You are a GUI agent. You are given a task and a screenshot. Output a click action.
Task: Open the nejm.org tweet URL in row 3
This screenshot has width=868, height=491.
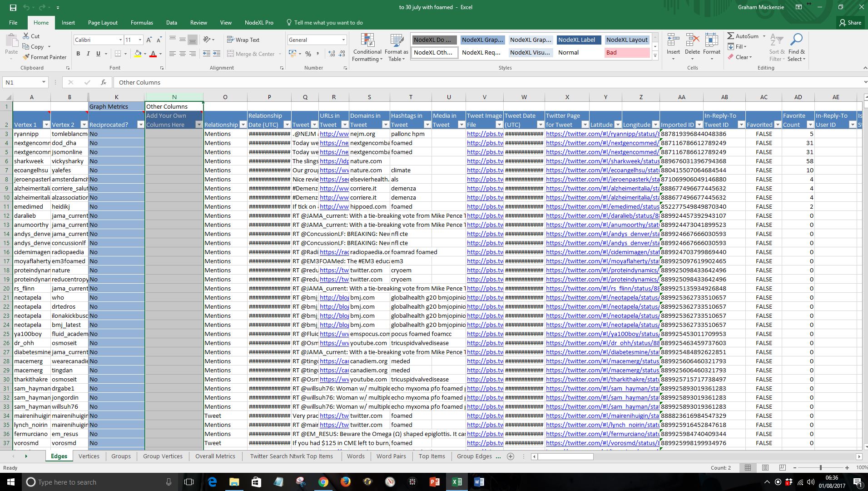point(334,134)
